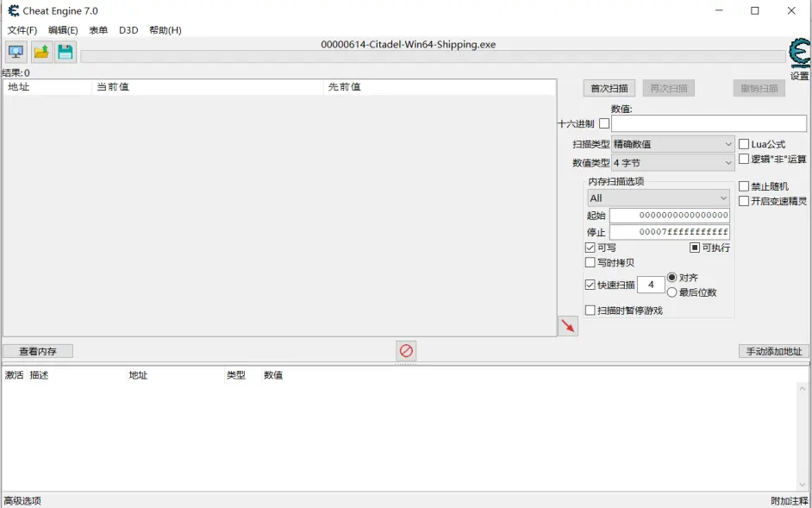The image size is (812, 508).
Task: Click the save floppy disk icon
Action: [x=66, y=52]
